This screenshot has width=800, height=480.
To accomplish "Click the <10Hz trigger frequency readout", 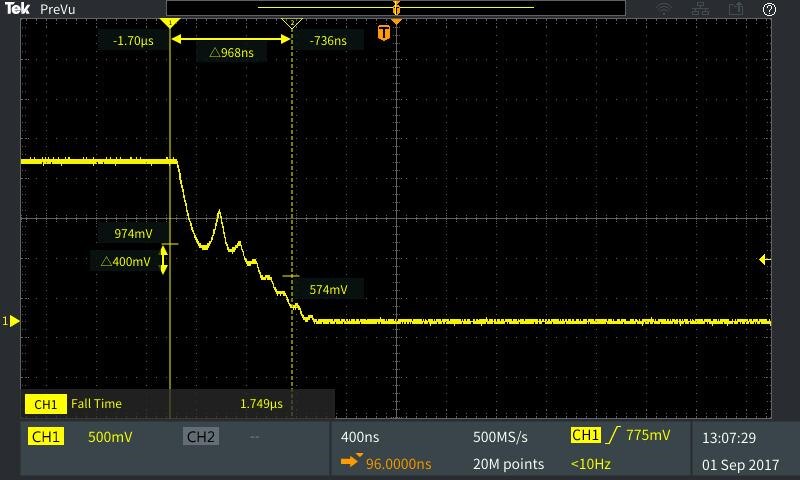I will 591,464.
